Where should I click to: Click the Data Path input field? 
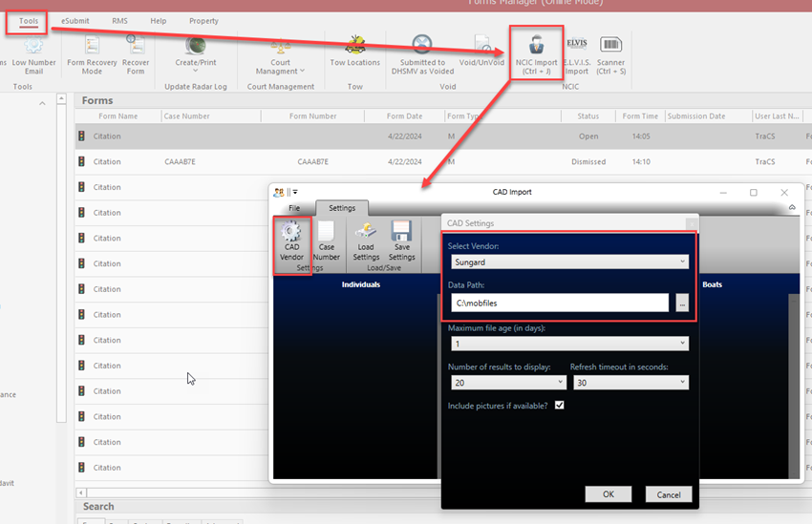pos(559,303)
